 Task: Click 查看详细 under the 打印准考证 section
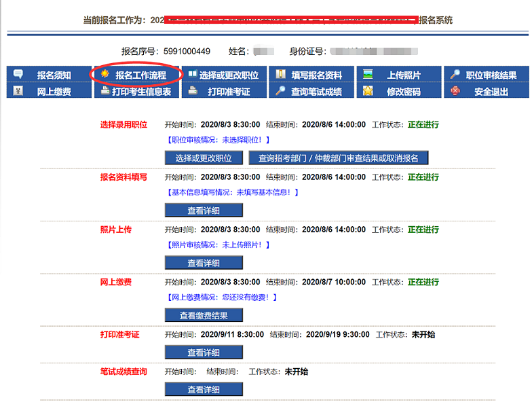[x=204, y=353]
